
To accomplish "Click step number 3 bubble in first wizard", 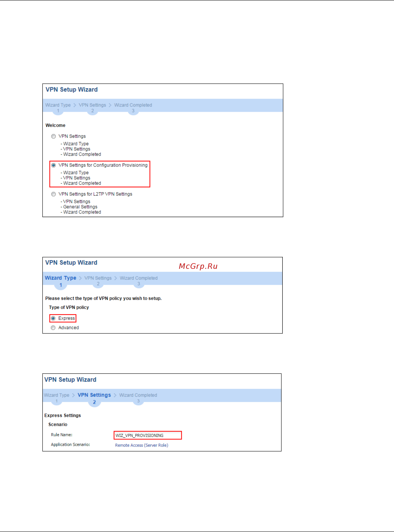I will (x=133, y=111).
